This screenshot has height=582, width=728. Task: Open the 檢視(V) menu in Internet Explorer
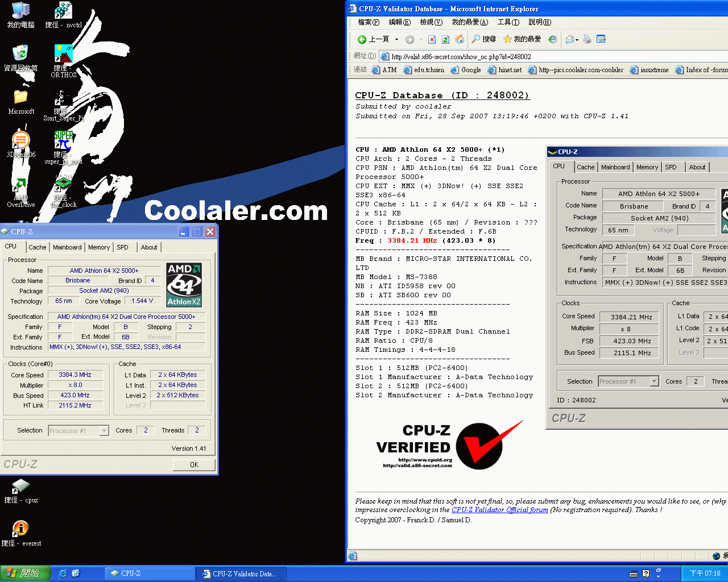(x=431, y=22)
